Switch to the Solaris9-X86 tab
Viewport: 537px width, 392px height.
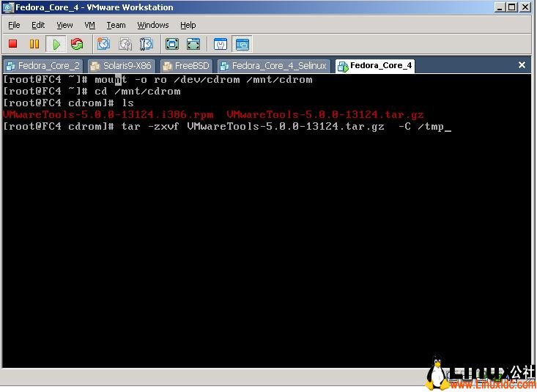pos(121,66)
